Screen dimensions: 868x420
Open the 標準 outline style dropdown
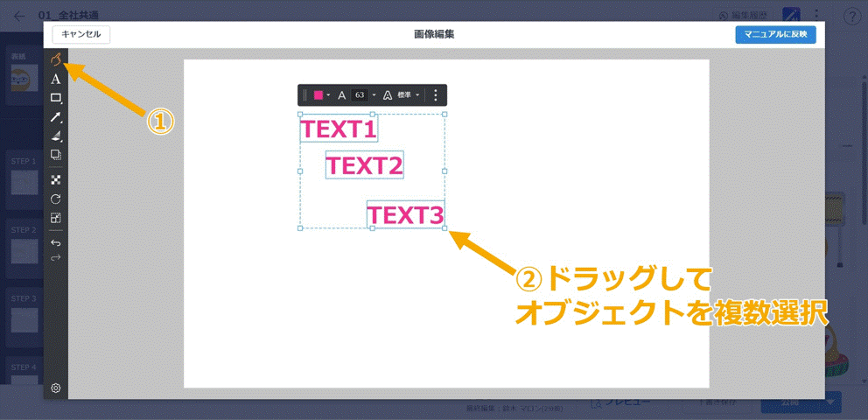(x=409, y=95)
